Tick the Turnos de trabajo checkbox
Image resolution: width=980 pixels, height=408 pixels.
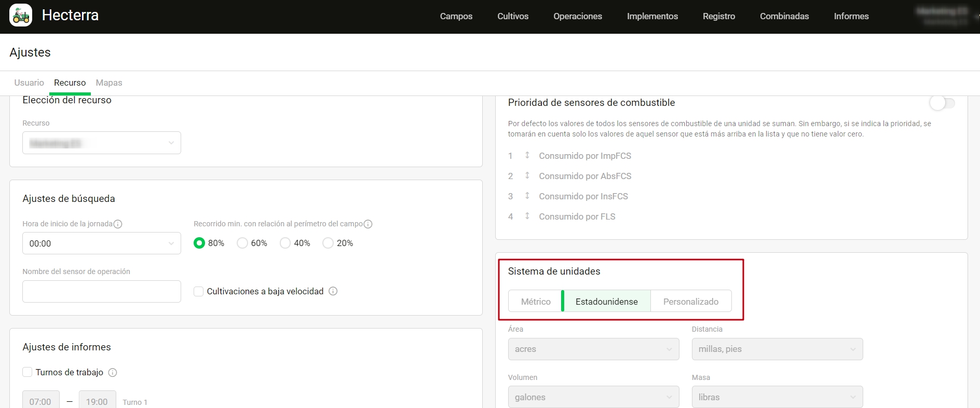tap(28, 372)
